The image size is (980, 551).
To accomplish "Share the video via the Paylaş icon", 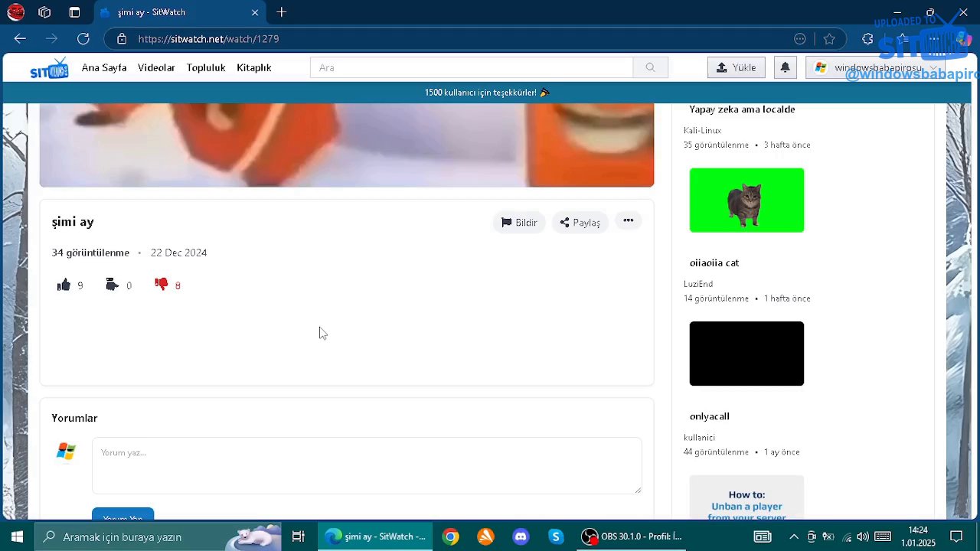I will click(580, 222).
